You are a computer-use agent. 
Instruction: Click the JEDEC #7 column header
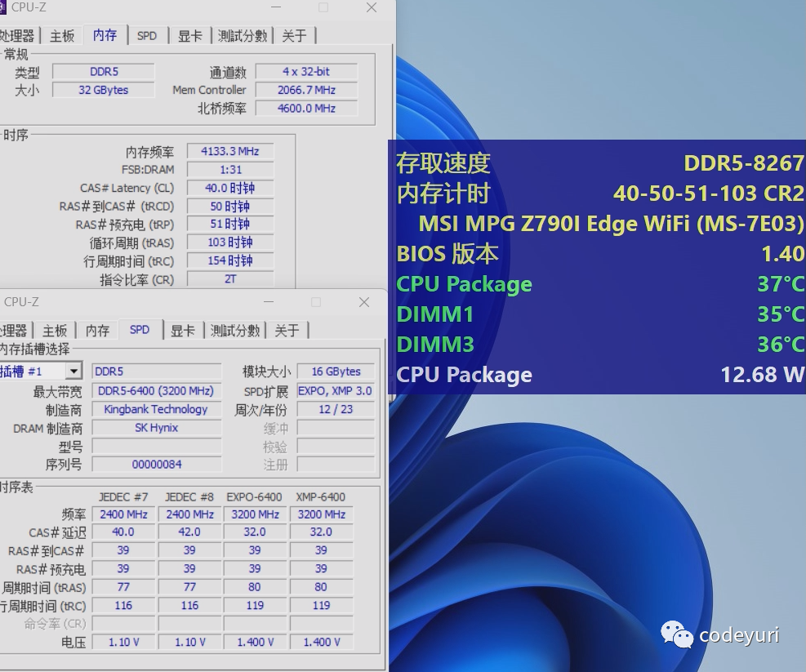tap(123, 497)
